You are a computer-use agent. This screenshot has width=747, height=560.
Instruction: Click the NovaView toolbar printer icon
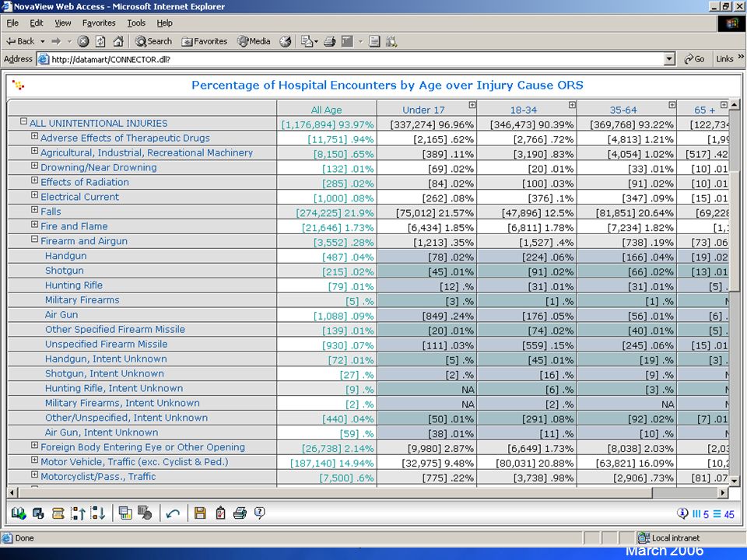[240, 513]
